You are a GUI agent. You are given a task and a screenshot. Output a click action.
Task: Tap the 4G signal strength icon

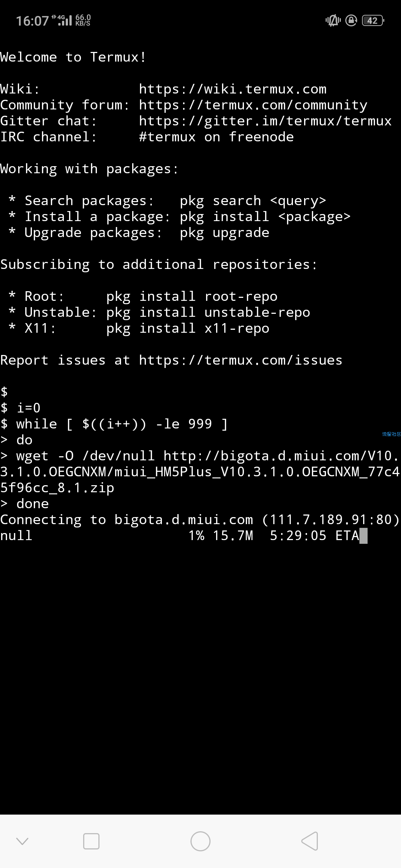point(62,20)
